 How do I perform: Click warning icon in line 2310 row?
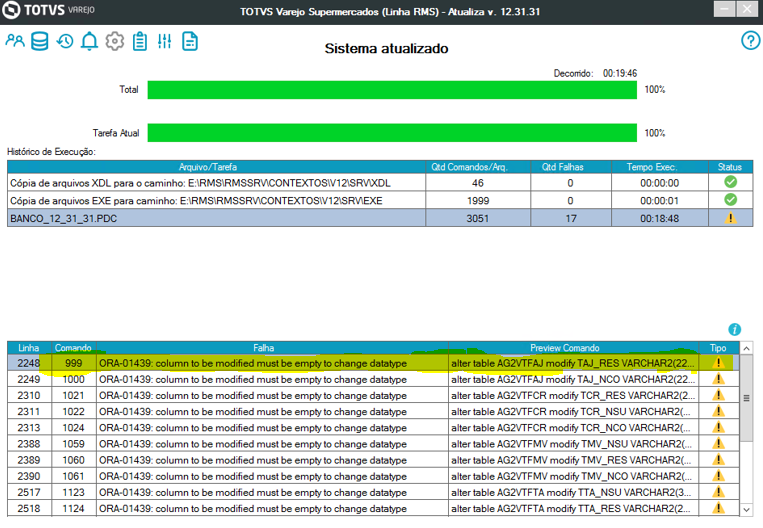pos(718,395)
